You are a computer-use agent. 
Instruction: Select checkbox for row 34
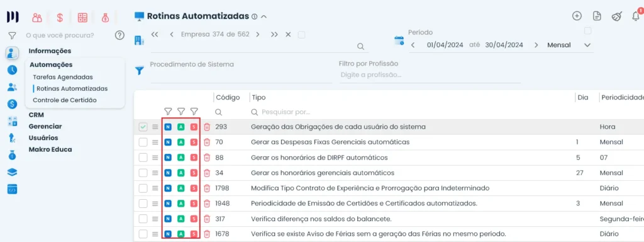(x=143, y=173)
